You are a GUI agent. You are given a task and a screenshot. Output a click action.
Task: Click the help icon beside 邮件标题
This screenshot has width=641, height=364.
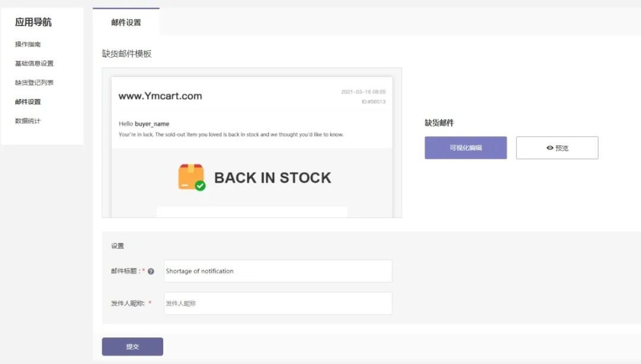point(151,272)
